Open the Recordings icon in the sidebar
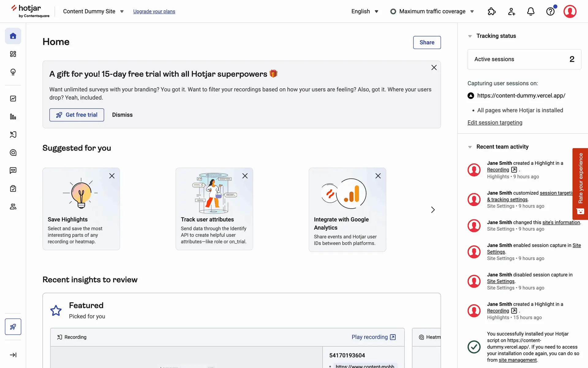Screen dimensions: 588x368 13,135
